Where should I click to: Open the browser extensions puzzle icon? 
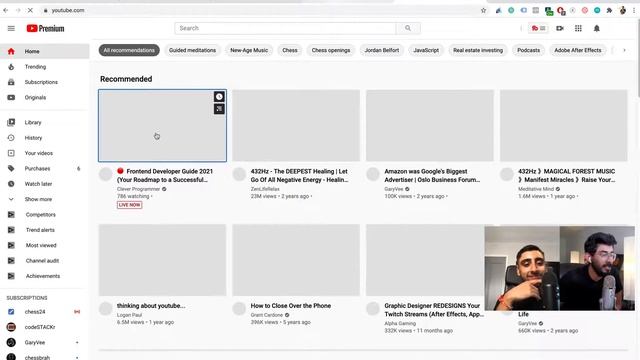point(609,10)
